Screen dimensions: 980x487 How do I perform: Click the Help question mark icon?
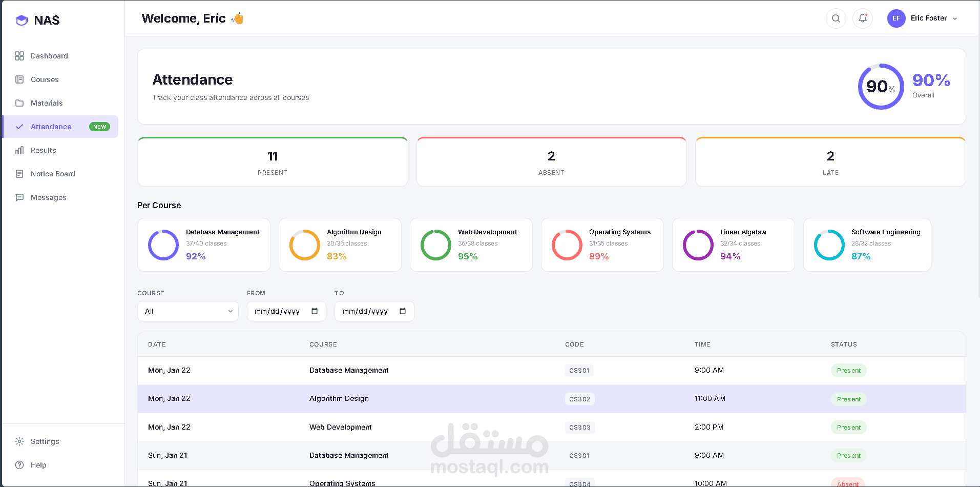(19, 465)
